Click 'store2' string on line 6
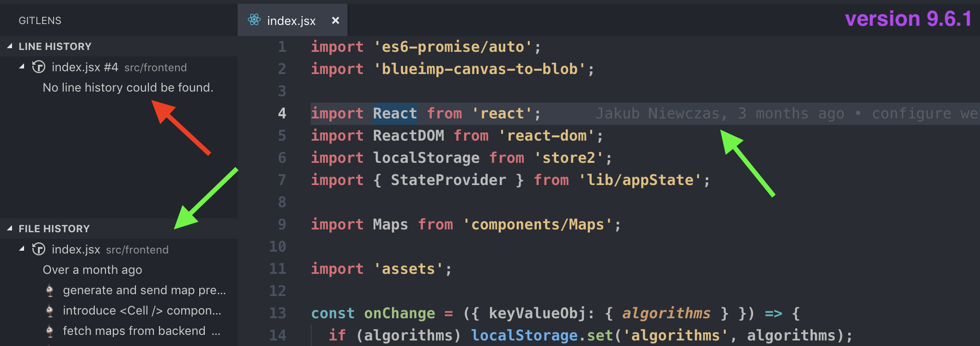 point(569,158)
